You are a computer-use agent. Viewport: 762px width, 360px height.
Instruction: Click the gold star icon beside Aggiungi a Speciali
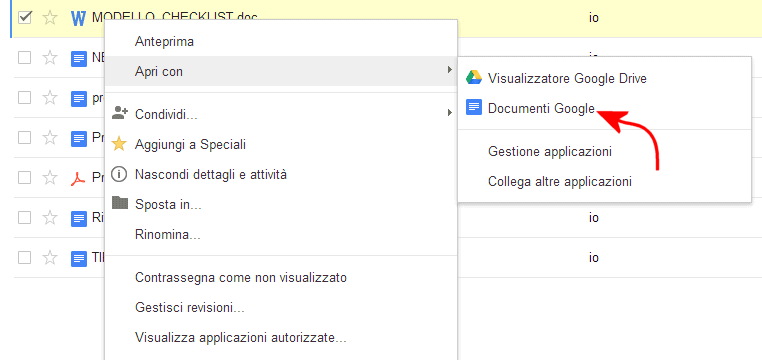tap(119, 144)
